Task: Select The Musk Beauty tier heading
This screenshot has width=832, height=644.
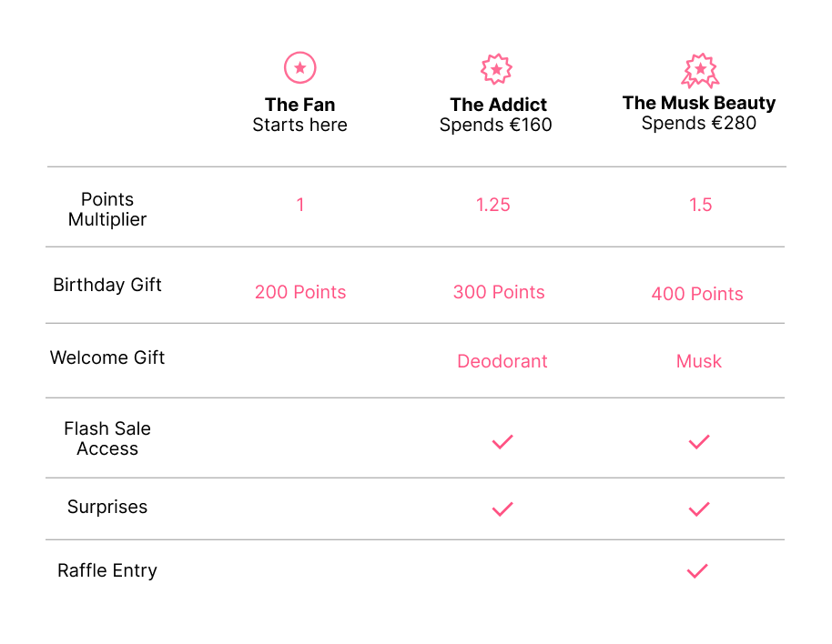Action: (699, 103)
